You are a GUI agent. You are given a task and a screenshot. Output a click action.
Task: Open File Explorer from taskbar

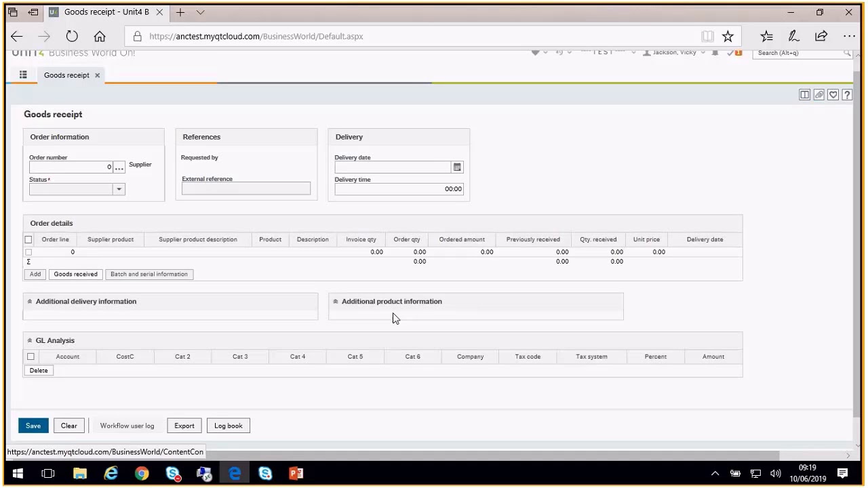(x=80, y=474)
